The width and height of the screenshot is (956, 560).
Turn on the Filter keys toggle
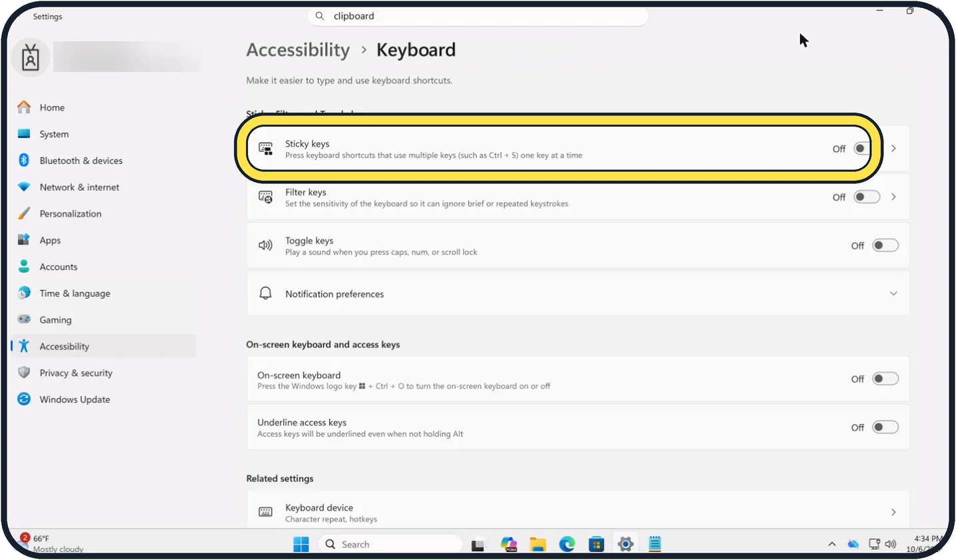867,197
